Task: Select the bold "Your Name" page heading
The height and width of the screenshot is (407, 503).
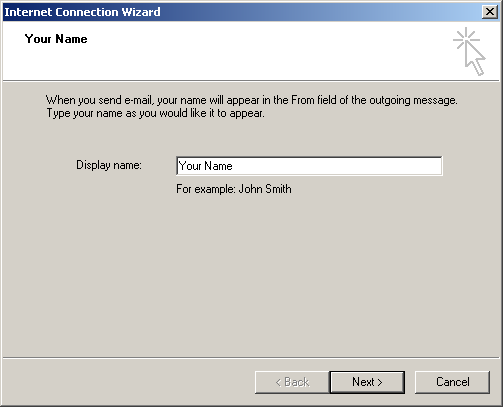Action: (x=56, y=39)
